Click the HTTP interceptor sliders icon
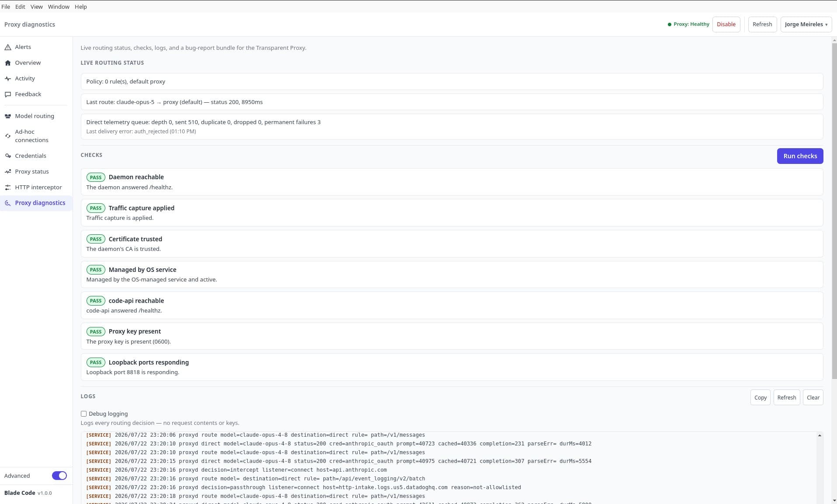The height and width of the screenshot is (504, 837). point(8,188)
